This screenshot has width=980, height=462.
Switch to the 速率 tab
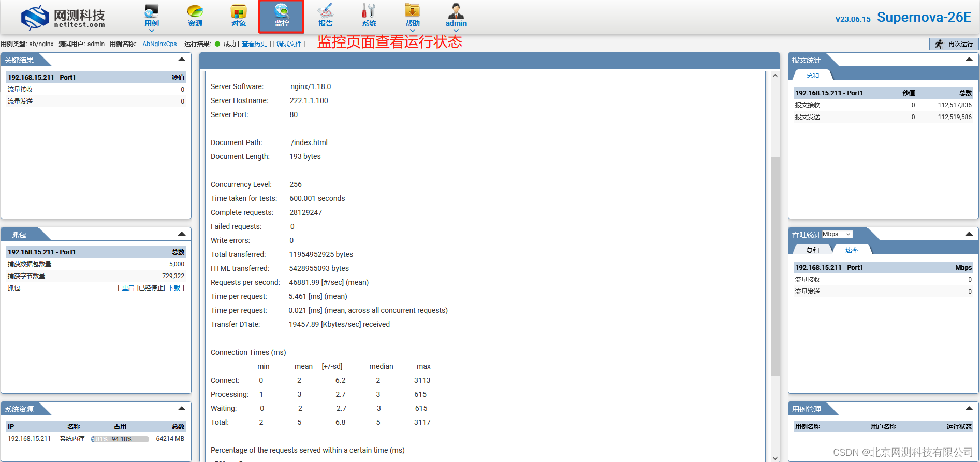tap(852, 250)
